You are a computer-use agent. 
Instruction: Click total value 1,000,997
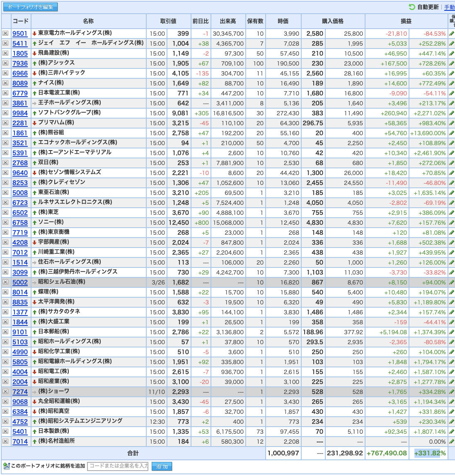tap(283, 453)
